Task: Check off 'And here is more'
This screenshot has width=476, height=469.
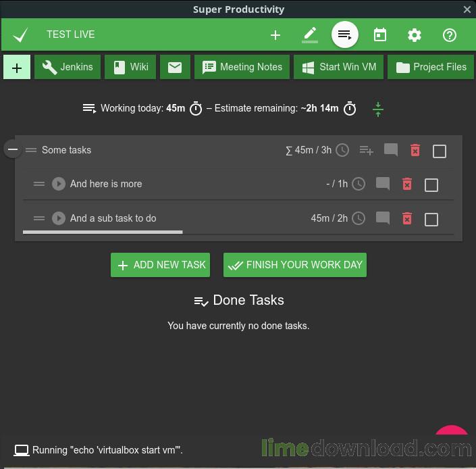Action: [x=431, y=185]
